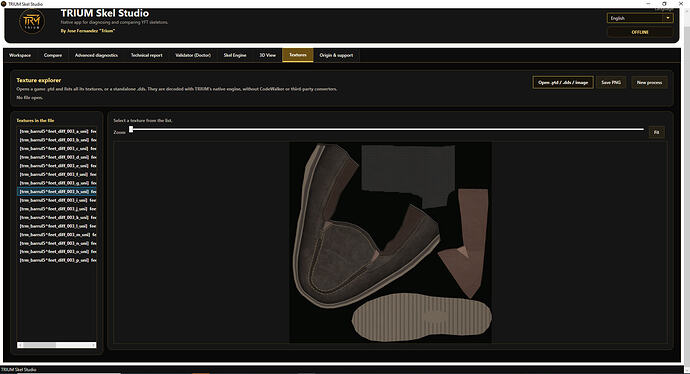This screenshot has width=690, height=374.
Task: Select texture feet_diff_003_d_uni
Action: 57,157
